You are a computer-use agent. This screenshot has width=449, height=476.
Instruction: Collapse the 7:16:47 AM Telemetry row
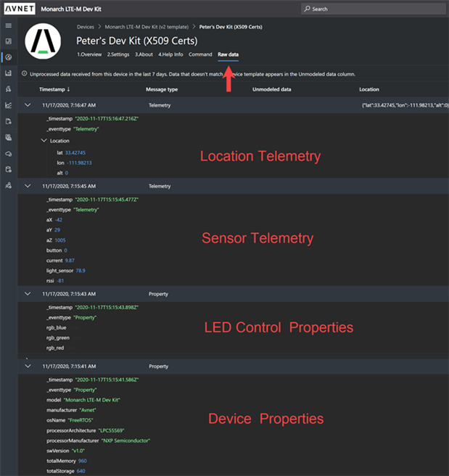[x=28, y=105]
